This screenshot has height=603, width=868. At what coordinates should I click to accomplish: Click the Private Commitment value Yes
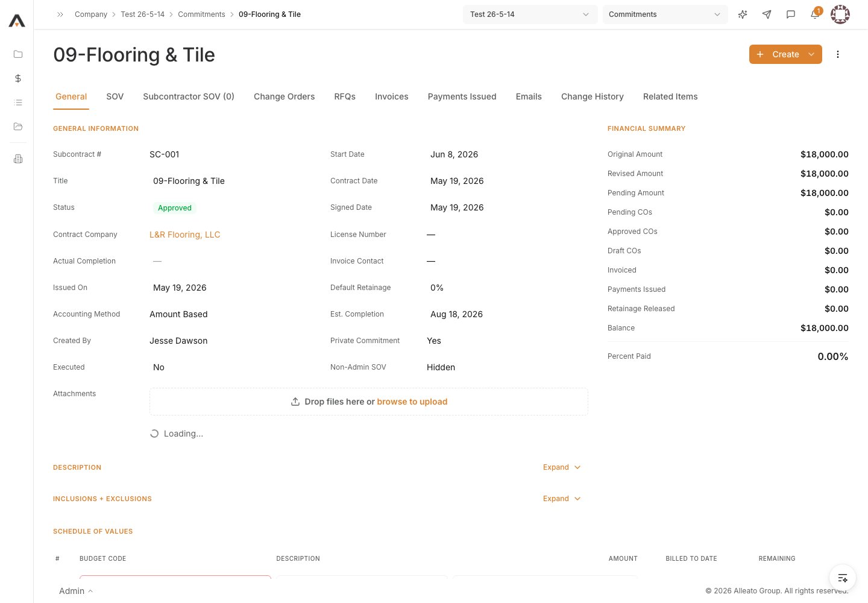coord(434,341)
